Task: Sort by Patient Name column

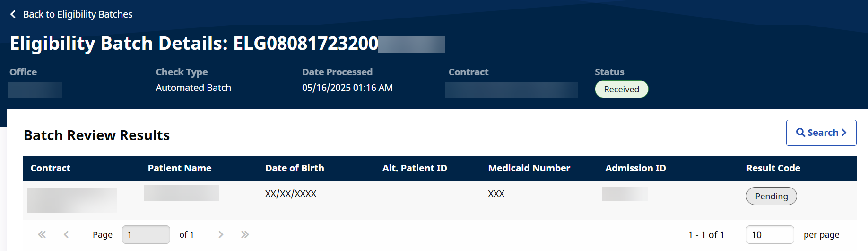Action: pos(180,168)
